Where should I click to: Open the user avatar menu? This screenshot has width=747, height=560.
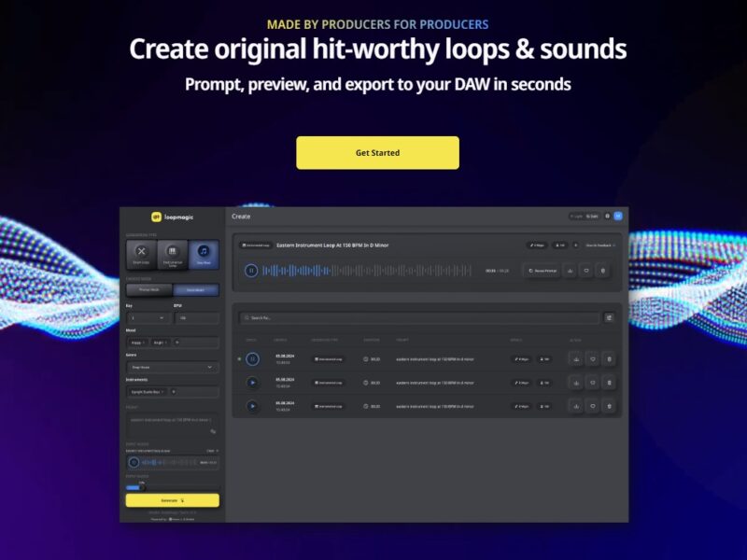(618, 216)
